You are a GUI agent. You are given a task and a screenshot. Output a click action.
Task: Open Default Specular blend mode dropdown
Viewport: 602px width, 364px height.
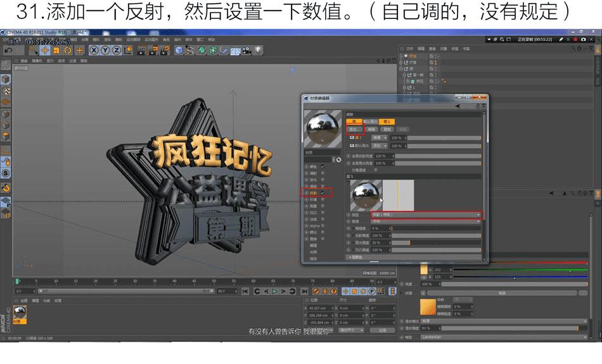[x=380, y=146]
